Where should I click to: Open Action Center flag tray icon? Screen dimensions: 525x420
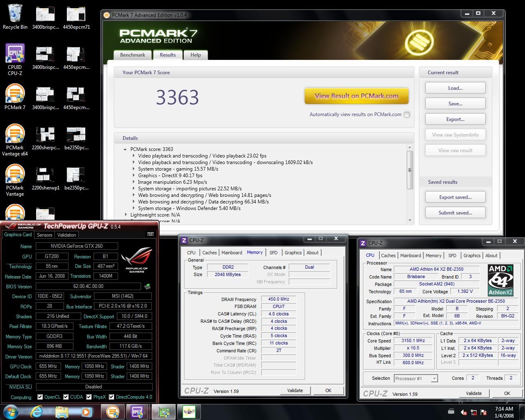[484, 412]
